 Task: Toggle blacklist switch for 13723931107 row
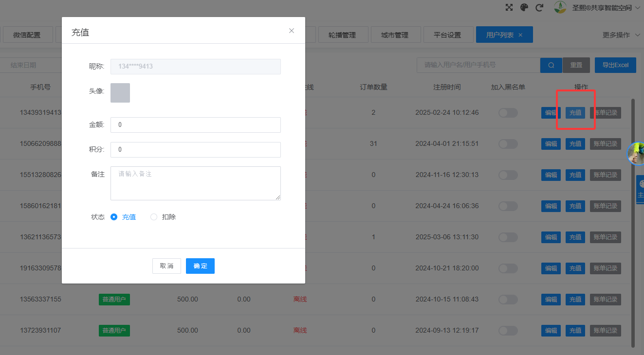508,331
